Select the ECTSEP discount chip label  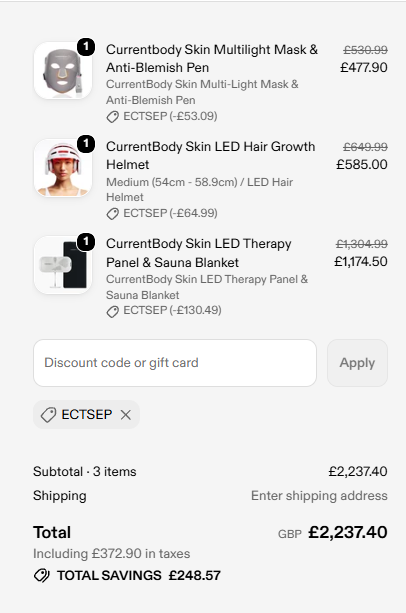(87, 414)
